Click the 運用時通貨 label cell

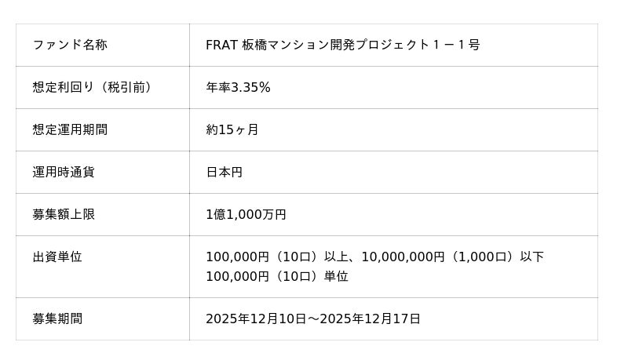coord(64,172)
